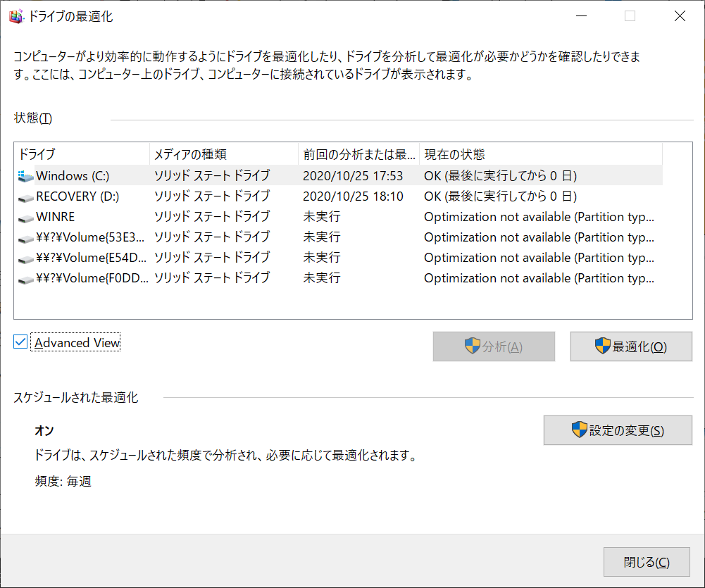This screenshot has width=705, height=588.
Task: Click the 頻度: 毎週 frequency text
Action: pyautogui.click(x=63, y=482)
